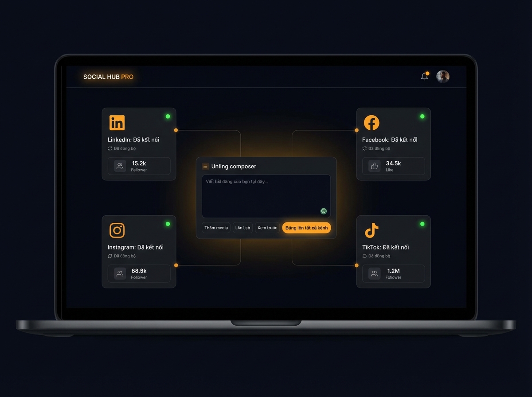The width and height of the screenshot is (532, 397).
Task: Click Đã đồng bộ text on TikTok card
Action: click(379, 256)
